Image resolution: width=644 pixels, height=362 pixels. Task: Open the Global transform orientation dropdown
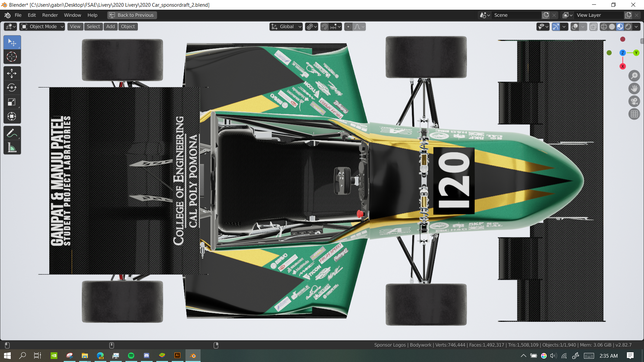click(286, 26)
